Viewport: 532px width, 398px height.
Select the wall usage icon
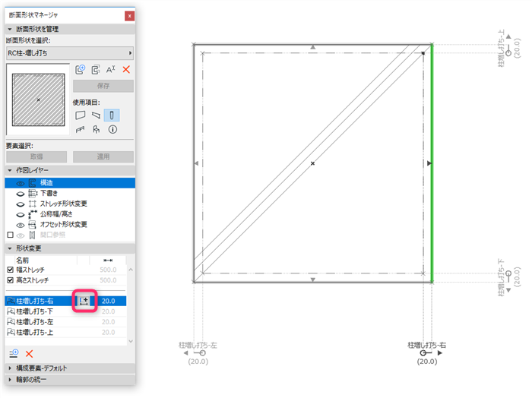80,115
